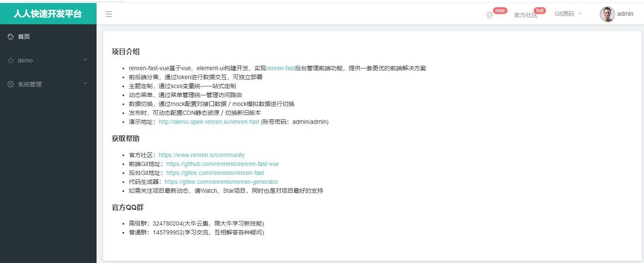644x263 pixels.
Task: Click the 项目介绍 heading
Action: (125, 52)
